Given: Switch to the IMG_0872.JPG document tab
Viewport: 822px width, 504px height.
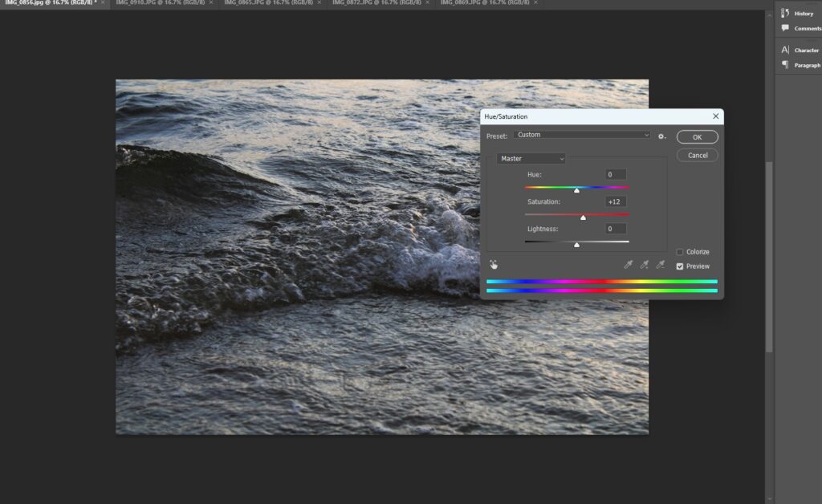Looking at the screenshot, I should pos(376,2).
